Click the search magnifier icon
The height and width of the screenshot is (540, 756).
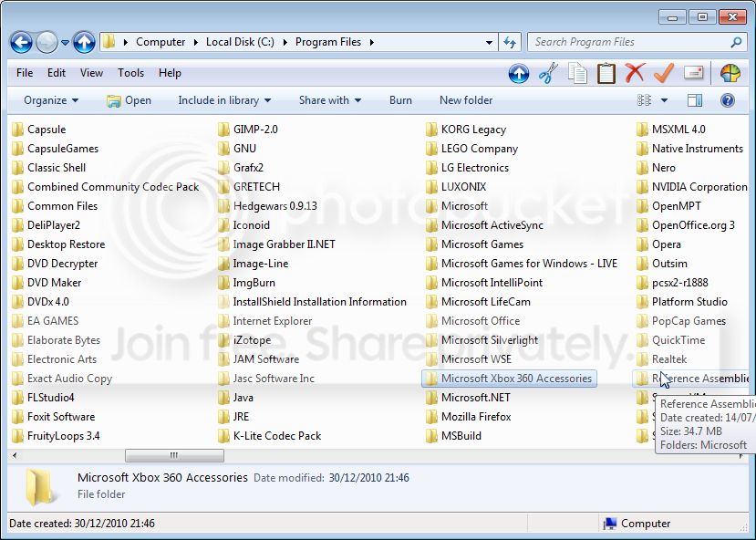pos(736,43)
